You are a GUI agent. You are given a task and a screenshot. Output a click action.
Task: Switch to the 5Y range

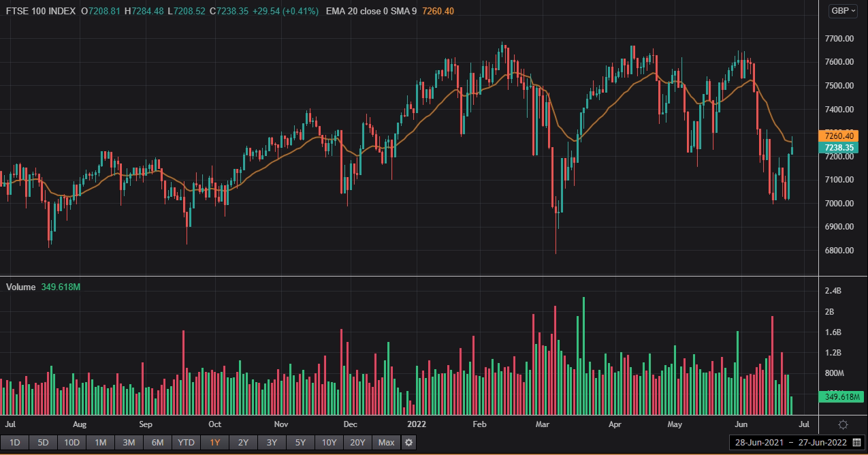click(x=300, y=443)
